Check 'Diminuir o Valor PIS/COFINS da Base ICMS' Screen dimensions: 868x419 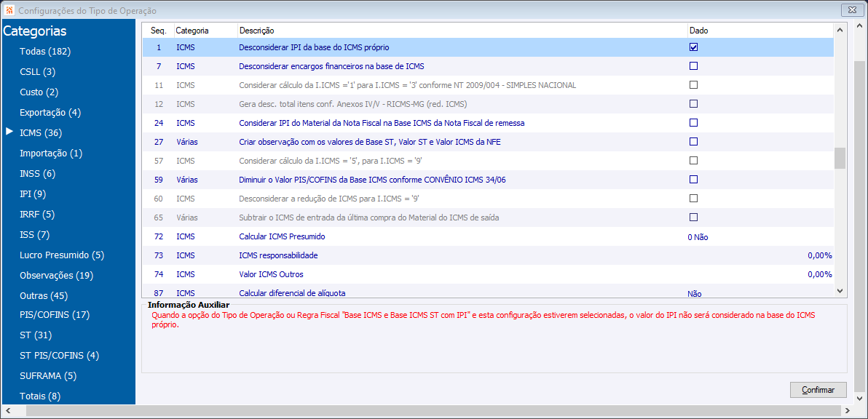tap(693, 179)
